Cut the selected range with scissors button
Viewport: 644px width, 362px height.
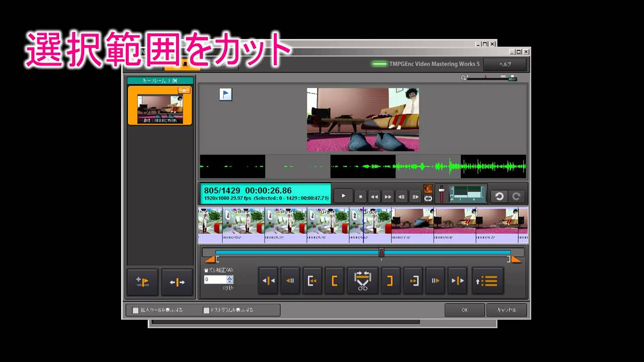tap(362, 281)
